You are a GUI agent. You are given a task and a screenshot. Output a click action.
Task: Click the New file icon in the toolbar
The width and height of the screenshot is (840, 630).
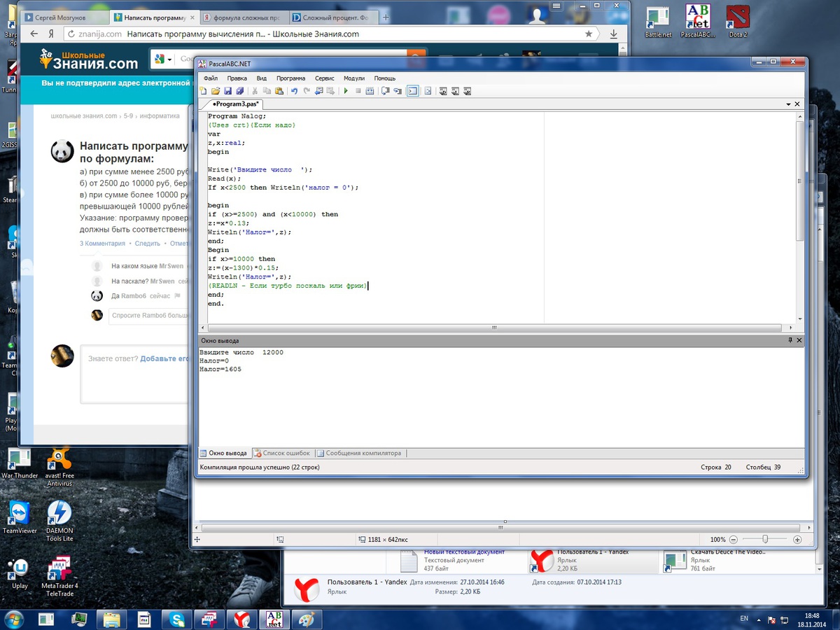click(204, 91)
